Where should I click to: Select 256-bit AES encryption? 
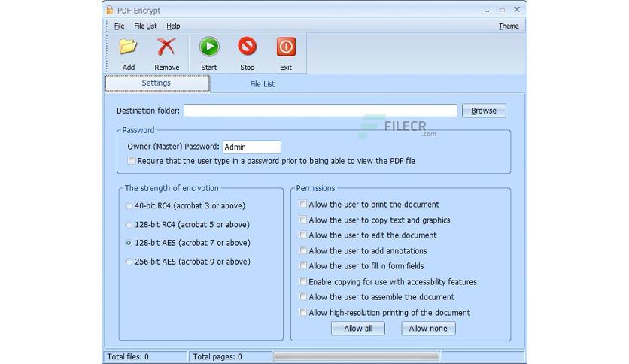129,262
